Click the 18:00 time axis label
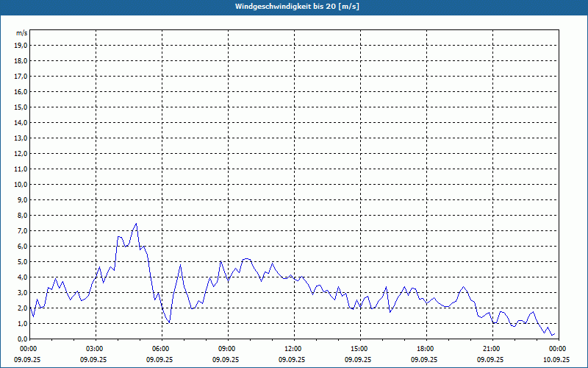Screen dimensions: 588x368 pyautogui.click(x=425, y=348)
